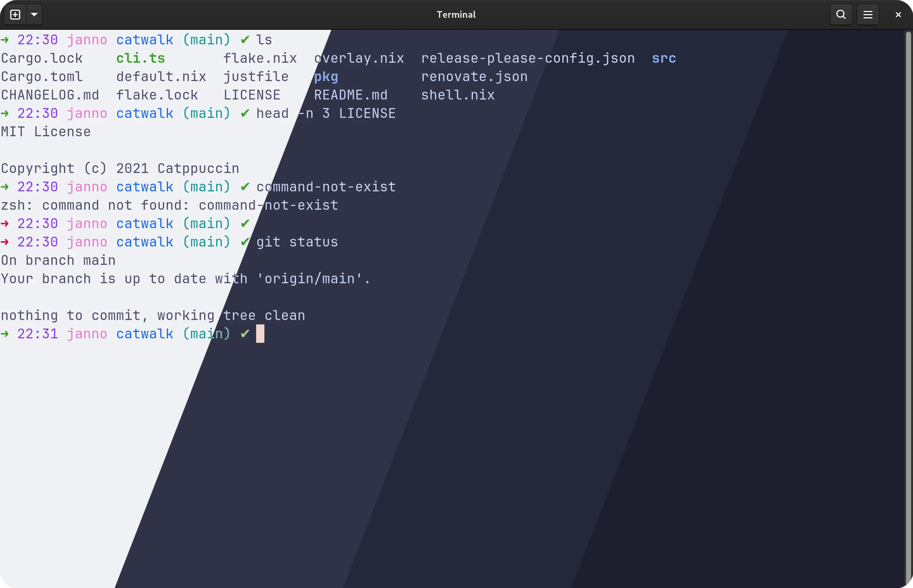Click the 'MIT License' output line

(x=46, y=132)
